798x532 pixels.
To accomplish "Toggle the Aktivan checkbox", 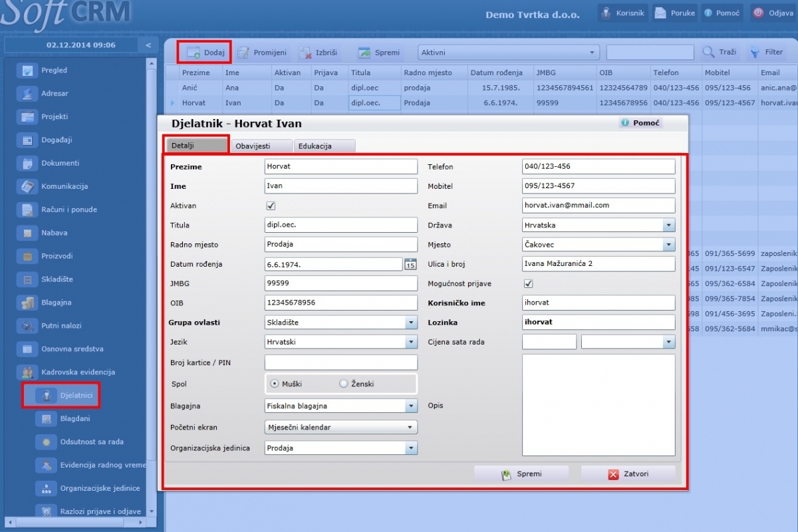I will [271, 205].
